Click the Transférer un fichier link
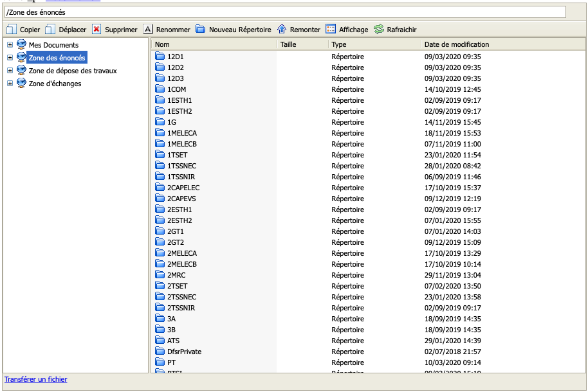588x392 pixels. pos(36,379)
